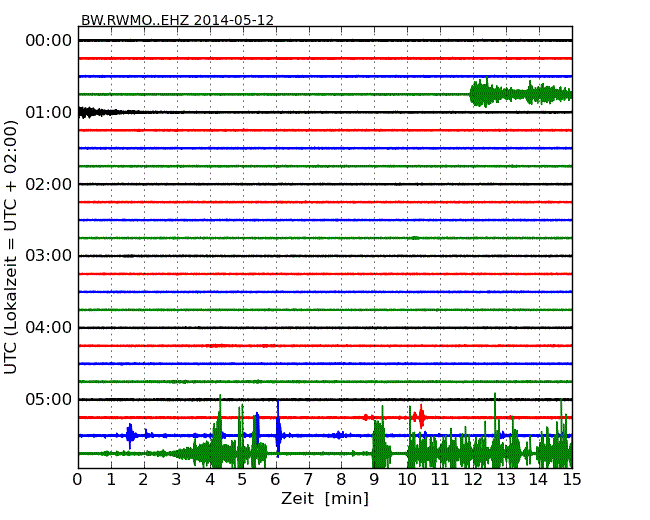The image size is (650, 520).
Task: Click the x-axis tick label 15
Action: pyautogui.click(x=572, y=480)
